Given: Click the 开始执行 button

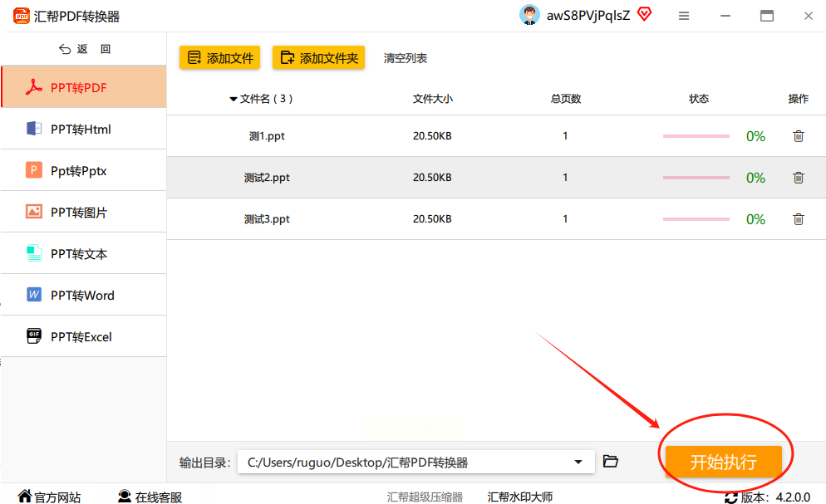Looking at the screenshot, I should pos(723,462).
